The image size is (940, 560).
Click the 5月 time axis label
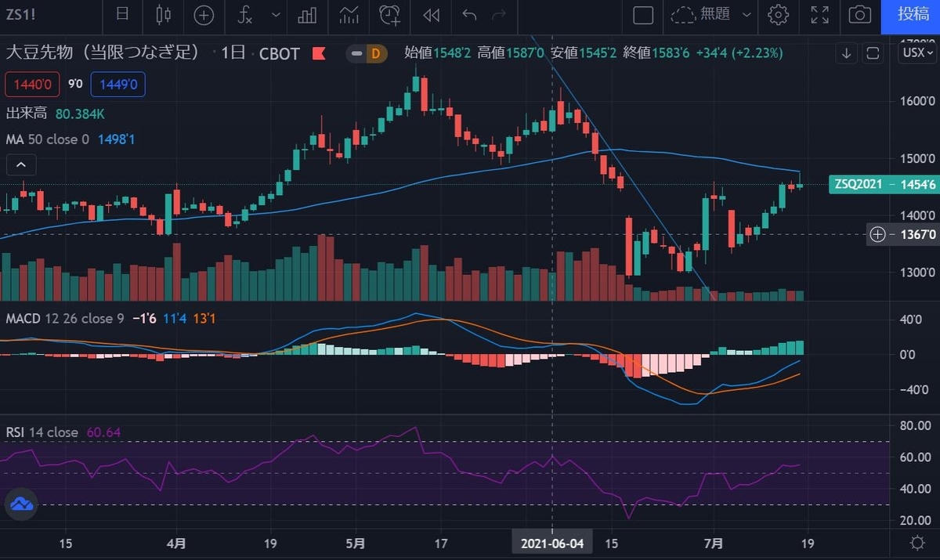point(356,543)
